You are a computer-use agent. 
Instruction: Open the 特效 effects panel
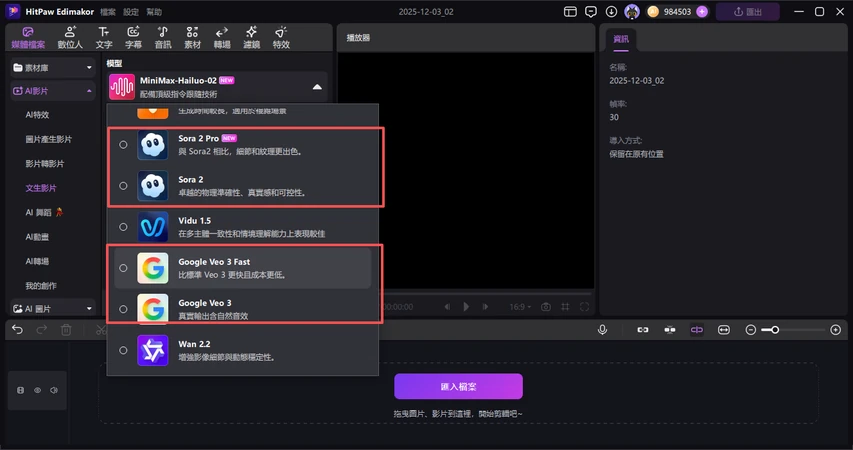click(281, 38)
